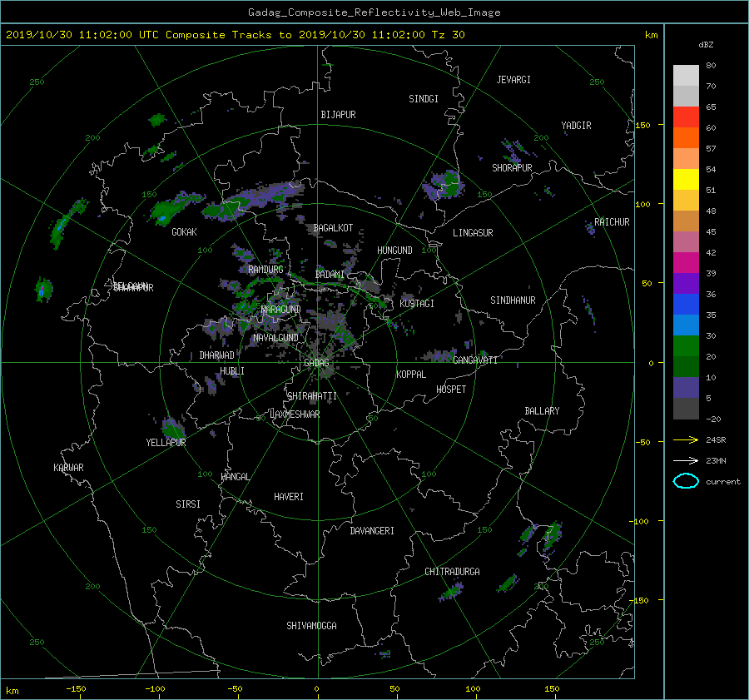
Task: Click the KOPPAL city label
Action: click(x=411, y=374)
